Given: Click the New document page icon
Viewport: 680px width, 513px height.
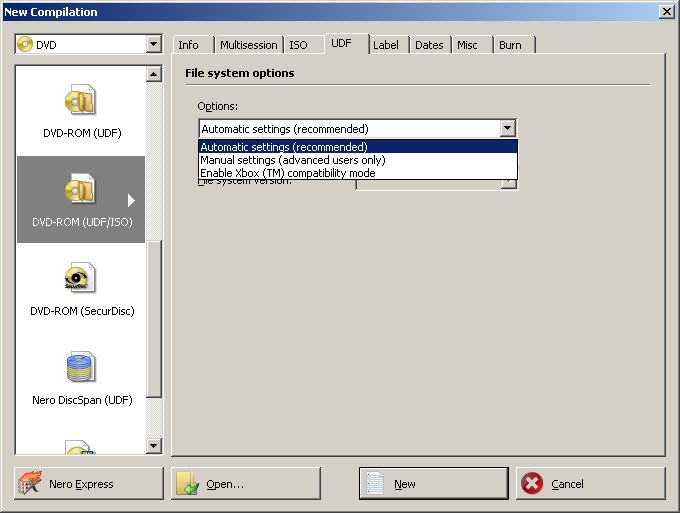Looking at the screenshot, I should 375,483.
